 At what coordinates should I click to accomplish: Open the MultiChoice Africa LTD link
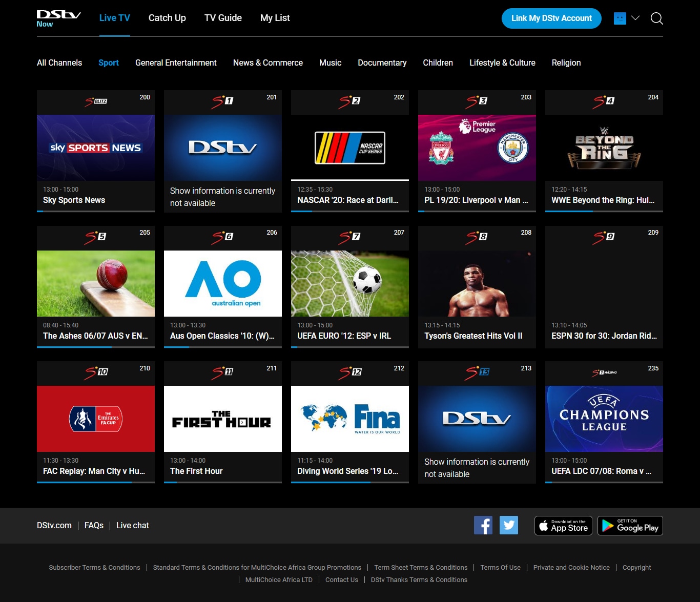[279, 579]
